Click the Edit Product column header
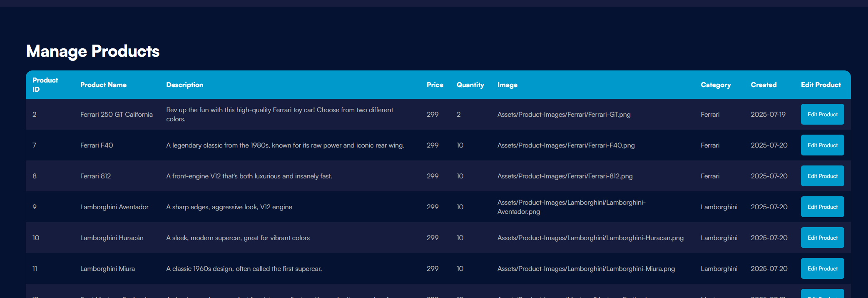The width and height of the screenshot is (868, 298). click(x=821, y=85)
